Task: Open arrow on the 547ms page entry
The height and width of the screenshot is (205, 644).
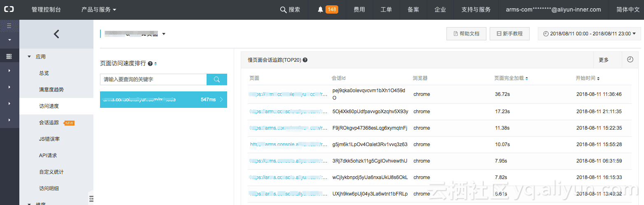Action: (221, 100)
